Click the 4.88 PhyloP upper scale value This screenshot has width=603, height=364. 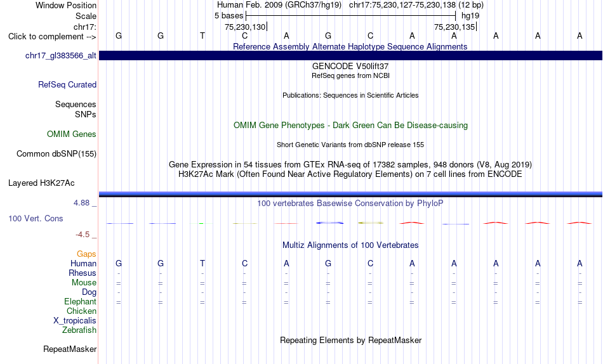[x=81, y=203]
